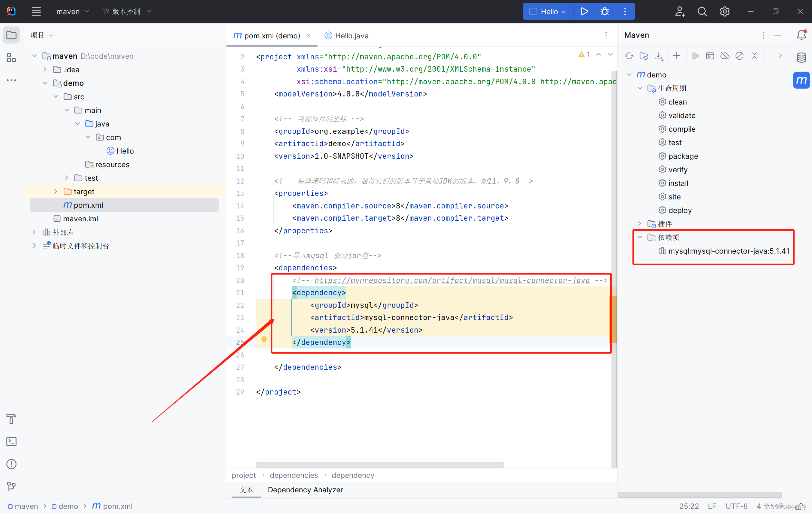Expand the .idea folder
The image size is (812, 513).
click(45, 69)
